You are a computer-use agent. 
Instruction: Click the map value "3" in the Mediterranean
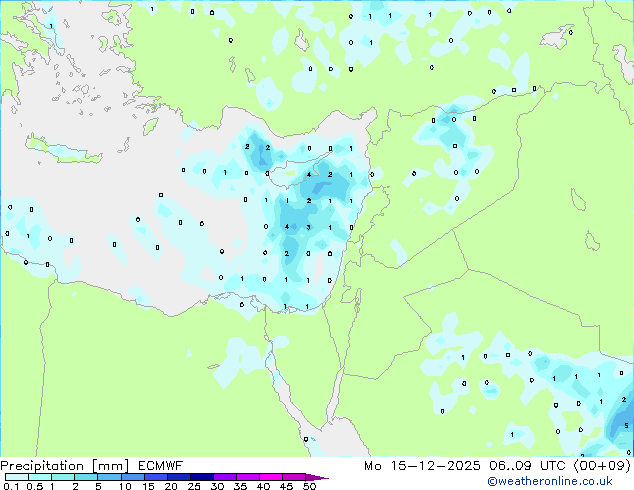[309, 227]
